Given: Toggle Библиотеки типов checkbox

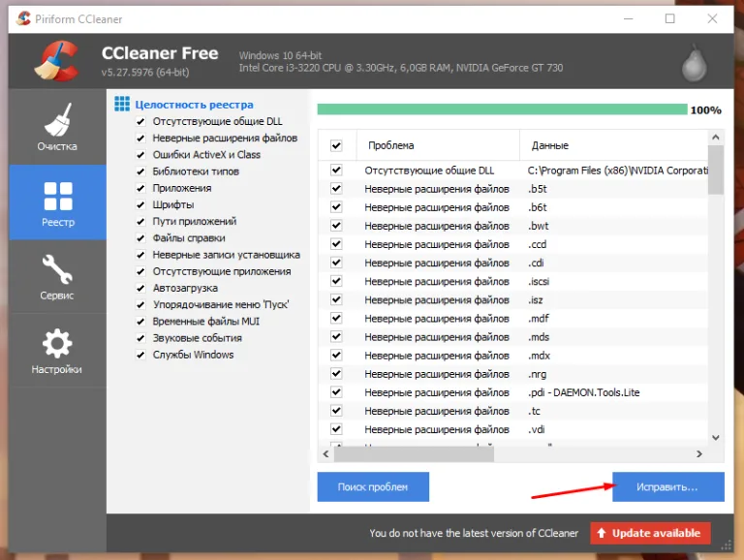Looking at the screenshot, I should [x=140, y=171].
